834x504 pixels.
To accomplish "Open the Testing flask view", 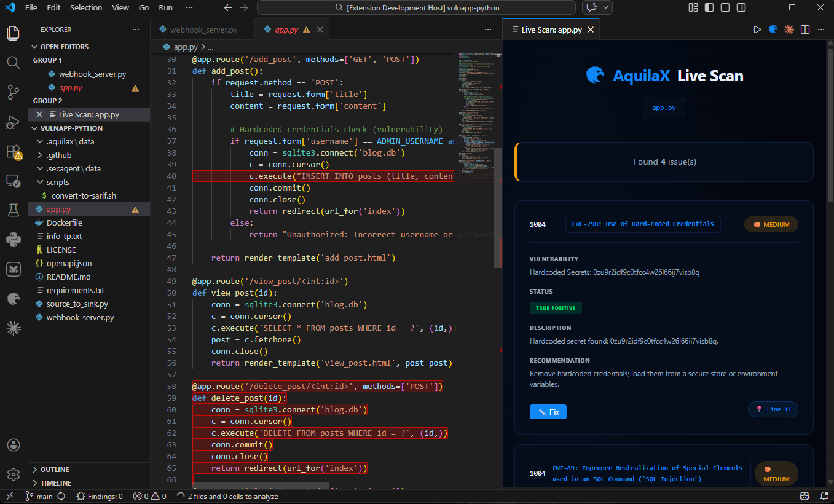I will point(14,210).
